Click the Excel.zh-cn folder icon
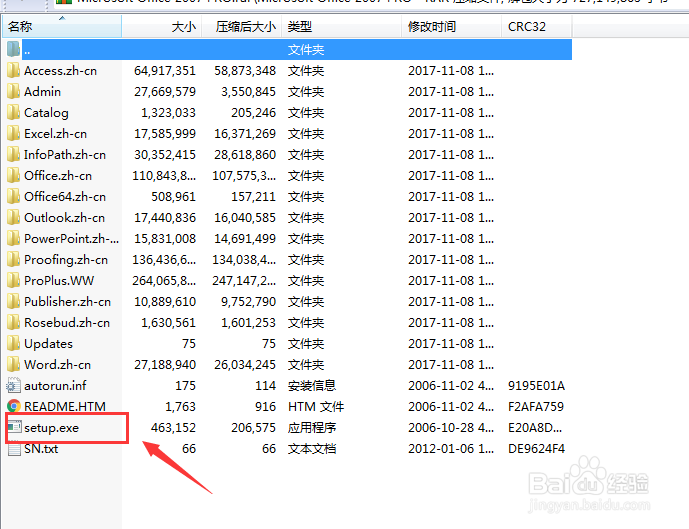 pyautogui.click(x=14, y=134)
